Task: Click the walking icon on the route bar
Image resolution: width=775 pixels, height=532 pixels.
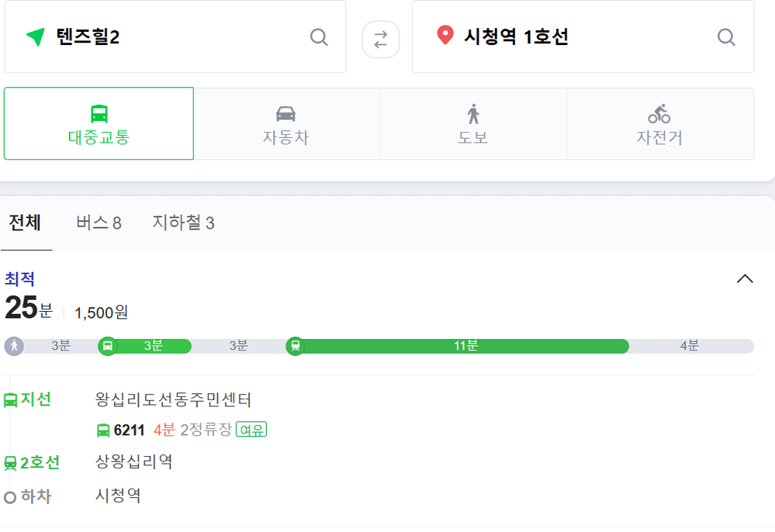Action: pos(14,346)
